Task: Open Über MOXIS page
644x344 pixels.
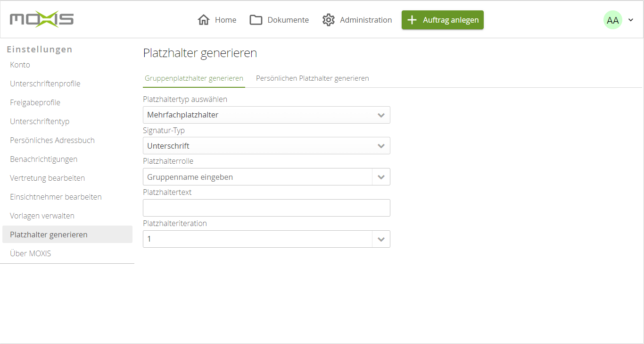Action: point(29,253)
